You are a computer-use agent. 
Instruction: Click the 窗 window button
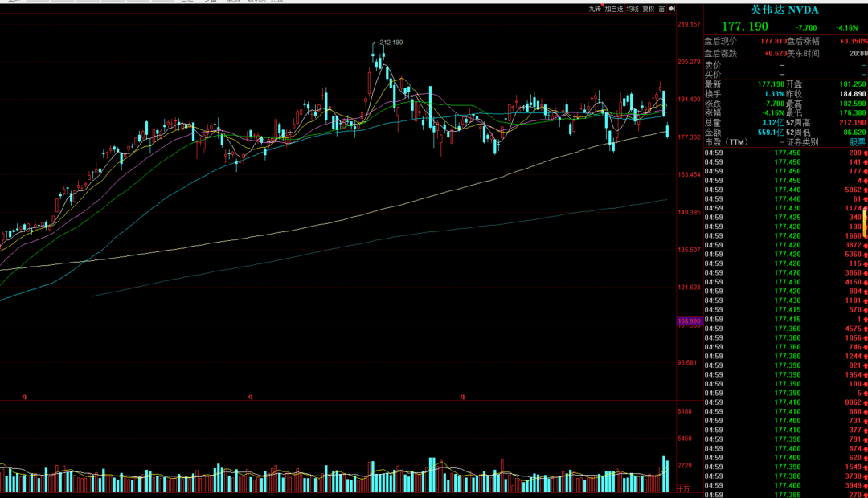(661, 9)
